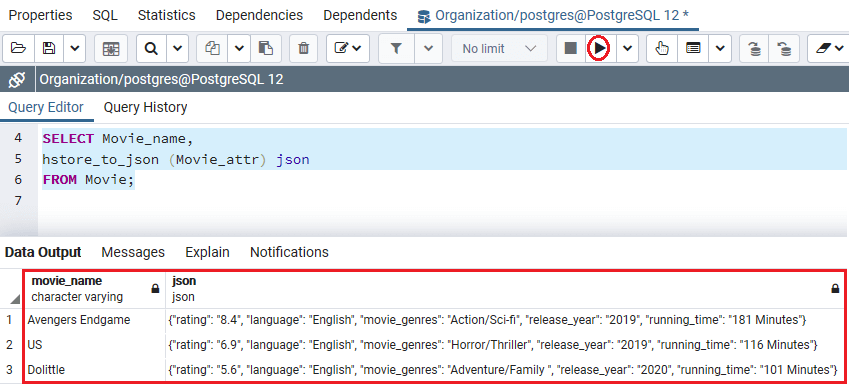The width and height of the screenshot is (849, 386).
Task: Click the Dolittle cell
Action: coord(94,370)
